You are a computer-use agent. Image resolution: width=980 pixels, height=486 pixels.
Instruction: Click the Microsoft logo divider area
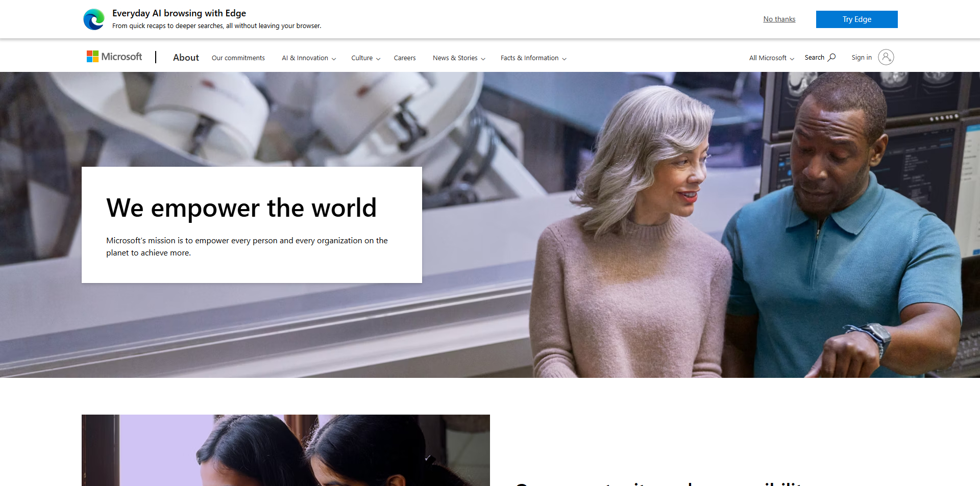coord(156,57)
